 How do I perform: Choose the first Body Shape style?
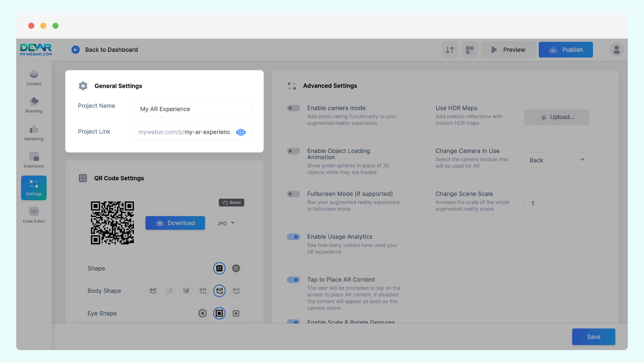tap(153, 291)
